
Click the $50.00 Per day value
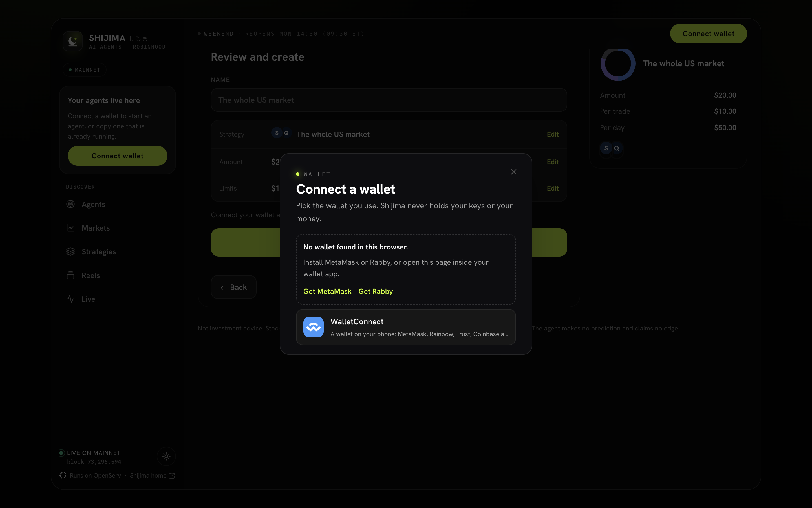point(725,128)
